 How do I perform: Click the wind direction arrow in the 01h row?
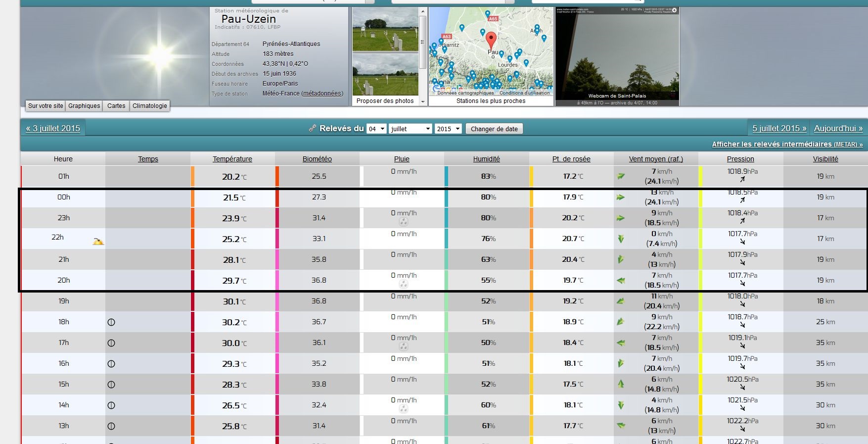pos(621,176)
